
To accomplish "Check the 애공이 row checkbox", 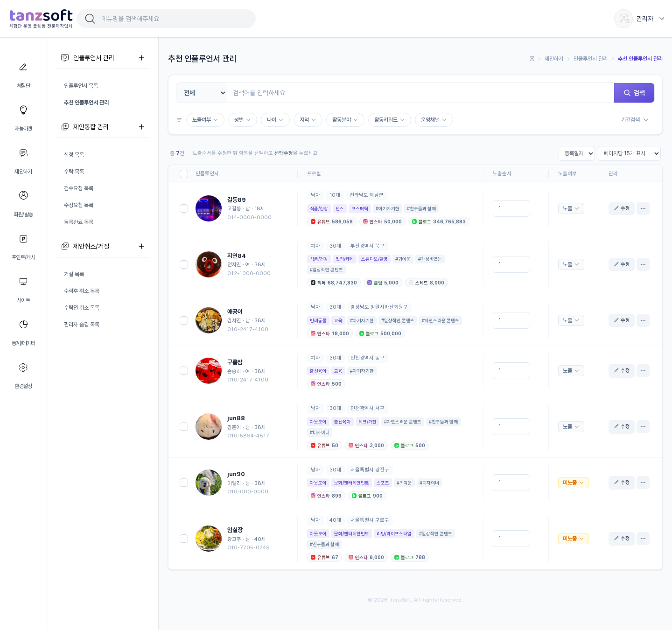I will tap(184, 320).
